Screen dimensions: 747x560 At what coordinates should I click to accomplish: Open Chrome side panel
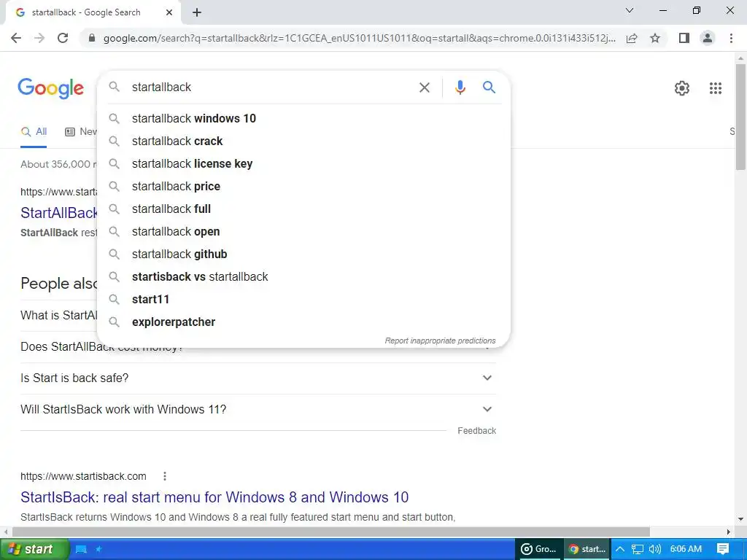click(x=684, y=38)
